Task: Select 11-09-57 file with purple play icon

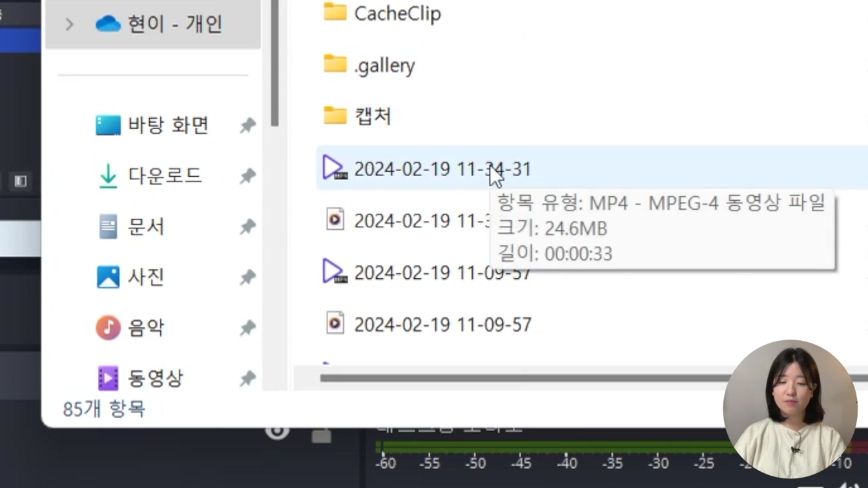Action: coord(427,272)
